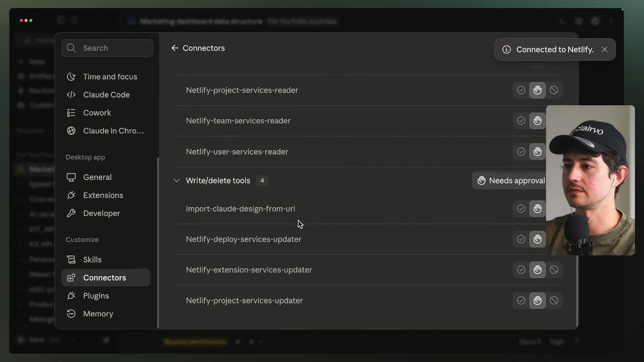Open the General desktop app settings
Viewport: 644px width, 362px height.
(106, 177)
